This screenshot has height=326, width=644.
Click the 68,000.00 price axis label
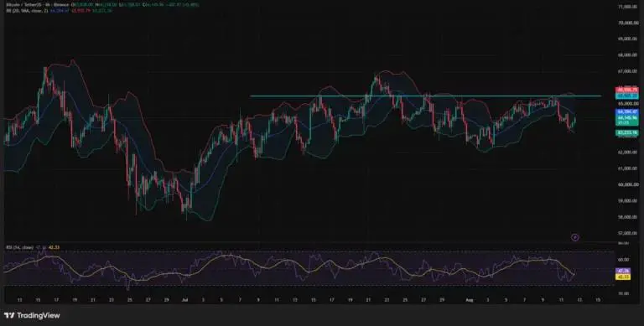point(627,55)
